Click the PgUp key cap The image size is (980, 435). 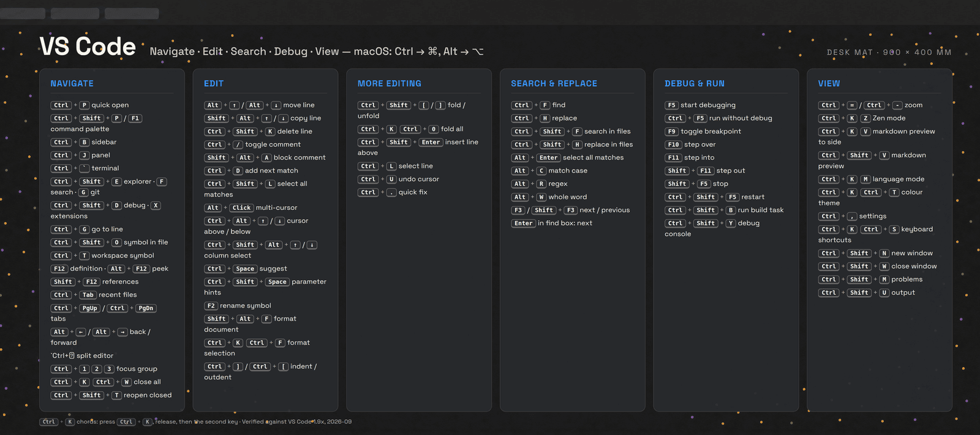coord(90,308)
